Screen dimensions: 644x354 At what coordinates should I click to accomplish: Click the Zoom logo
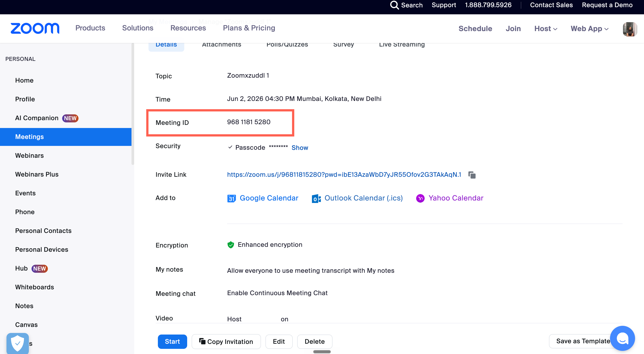point(35,28)
